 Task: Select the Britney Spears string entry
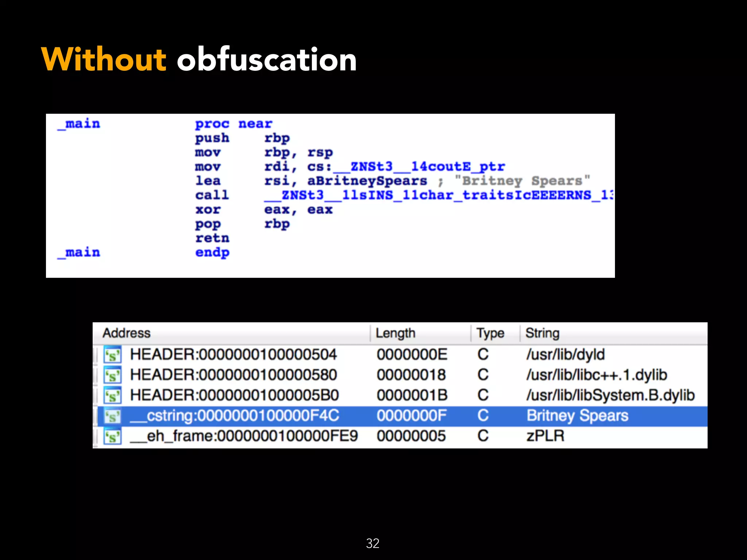tap(577, 416)
